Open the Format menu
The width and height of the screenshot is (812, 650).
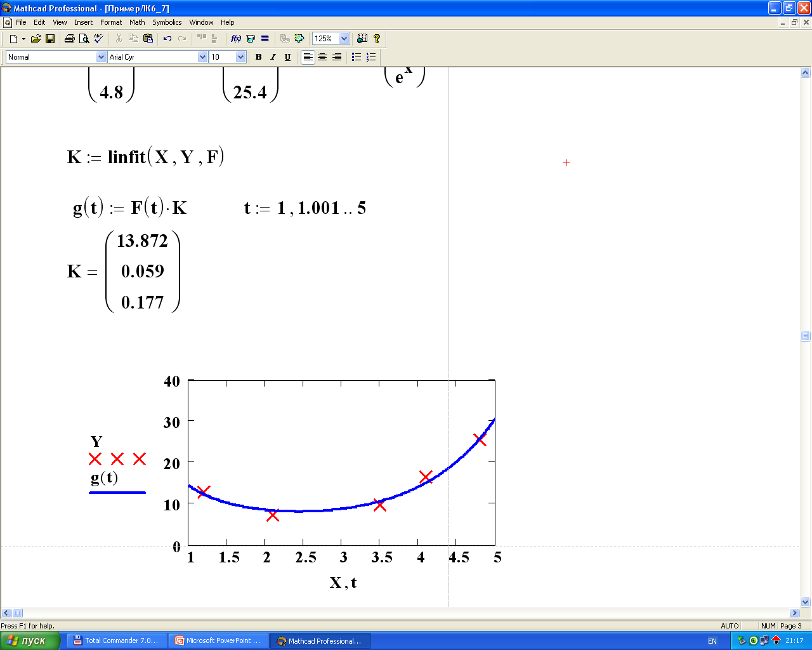coord(111,22)
